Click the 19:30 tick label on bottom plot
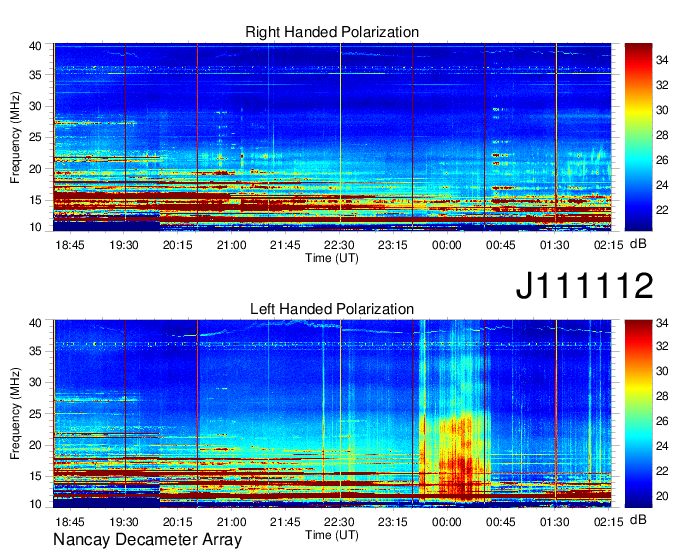The height and width of the screenshot is (552, 680). click(x=124, y=522)
